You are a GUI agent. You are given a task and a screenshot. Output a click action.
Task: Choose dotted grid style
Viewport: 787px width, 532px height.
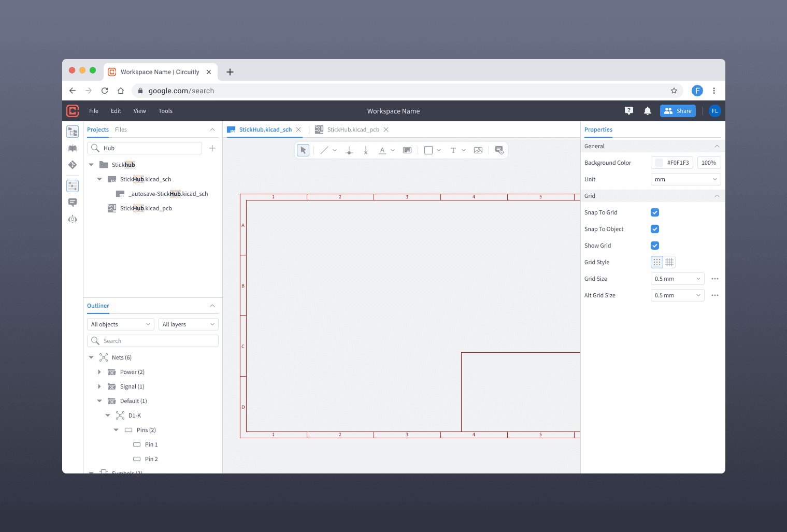coord(657,262)
